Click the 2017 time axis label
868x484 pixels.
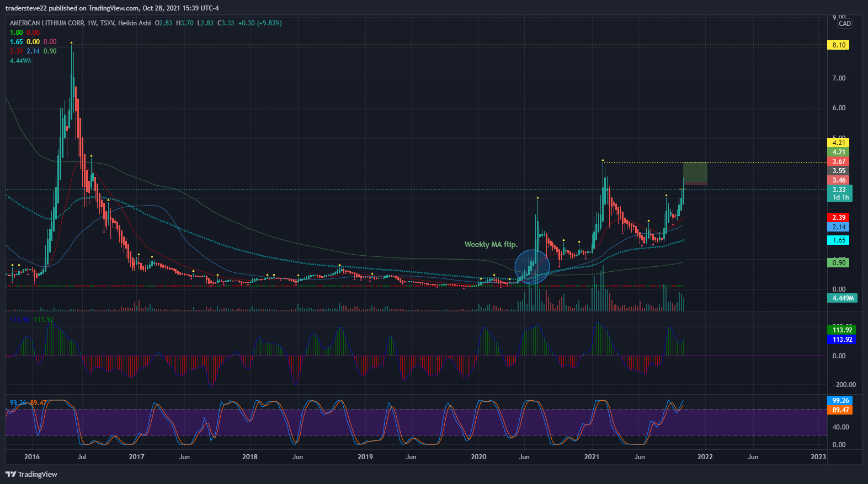[136, 457]
